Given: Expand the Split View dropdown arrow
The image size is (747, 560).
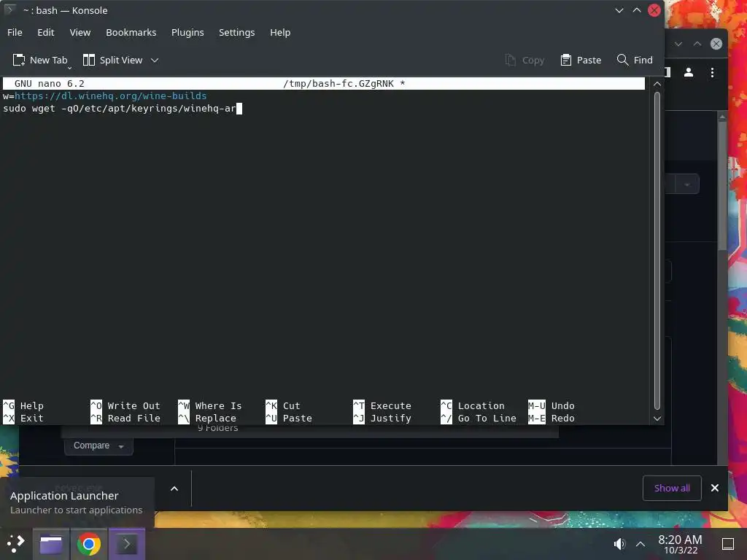Looking at the screenshot, I should 155,60.
